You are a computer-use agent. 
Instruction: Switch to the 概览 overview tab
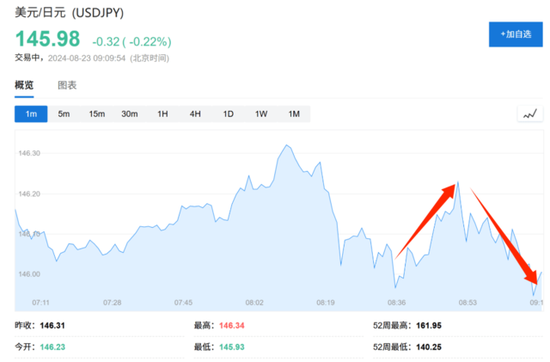point(24,85)
